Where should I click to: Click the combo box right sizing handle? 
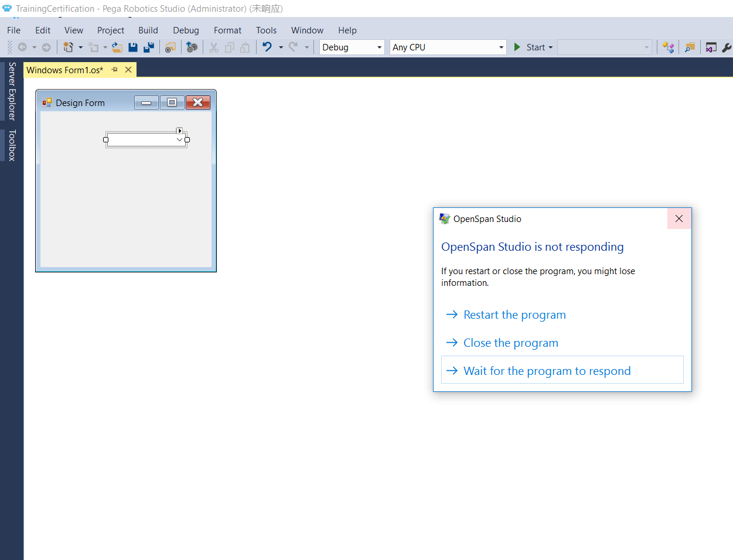click(187, 139)
